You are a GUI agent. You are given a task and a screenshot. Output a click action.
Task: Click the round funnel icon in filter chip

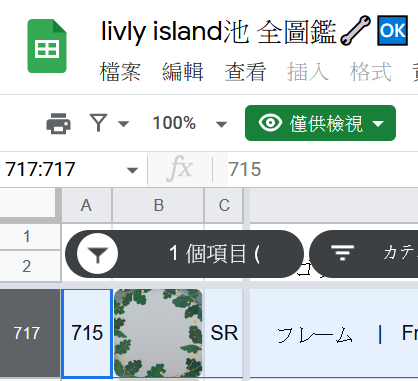[97, 254]
